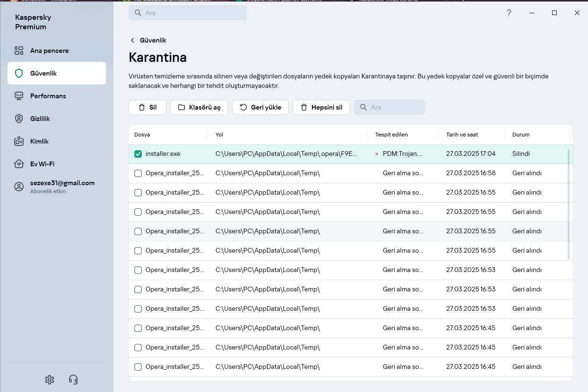
Task: Check the box for the 16:58 Opera_installer row
Action: (138, 173)
